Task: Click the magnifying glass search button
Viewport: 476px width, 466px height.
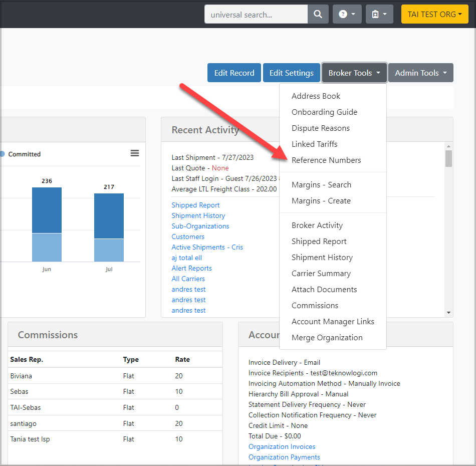Action: [x=318, y=15]
